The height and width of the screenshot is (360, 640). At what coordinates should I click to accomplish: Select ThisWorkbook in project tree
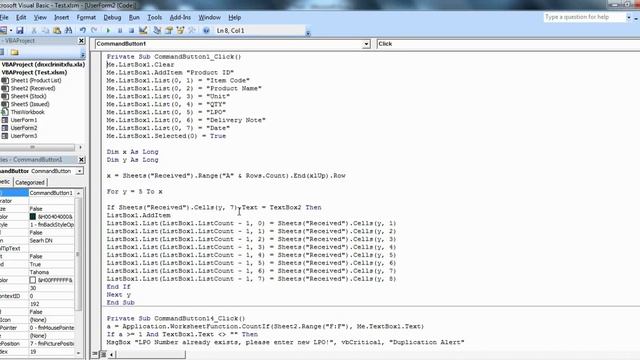pos(27,112)
